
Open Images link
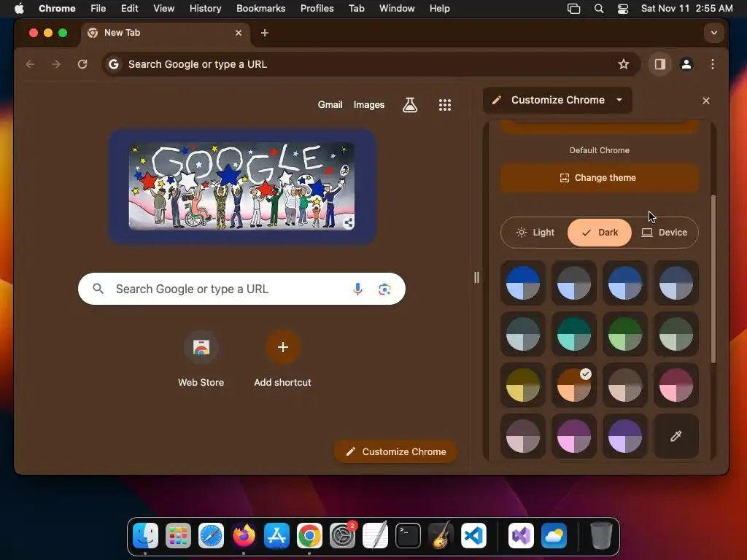368,105
